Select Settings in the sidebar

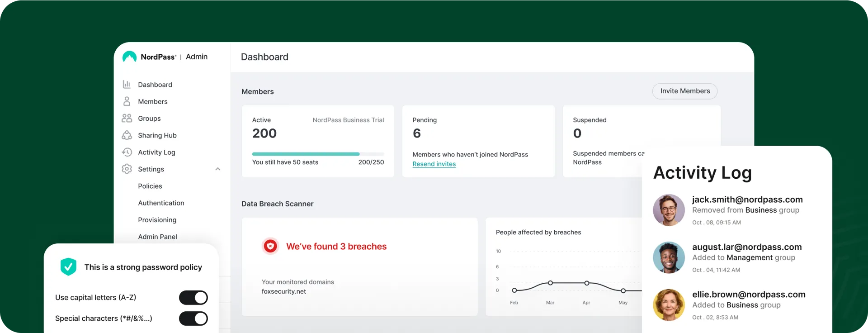tap(151, 169)
